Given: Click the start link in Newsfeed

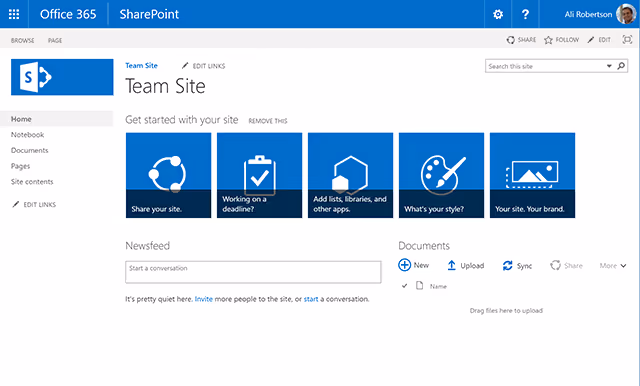Looking at the screenshot, I should click(311, 299).
